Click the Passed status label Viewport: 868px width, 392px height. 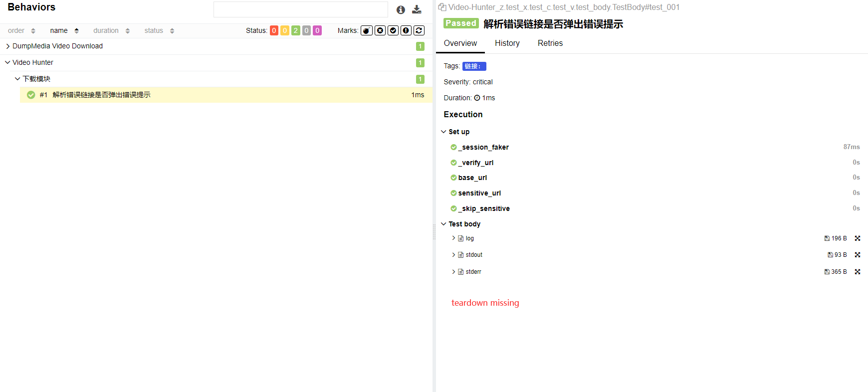(x=461, y=23)
